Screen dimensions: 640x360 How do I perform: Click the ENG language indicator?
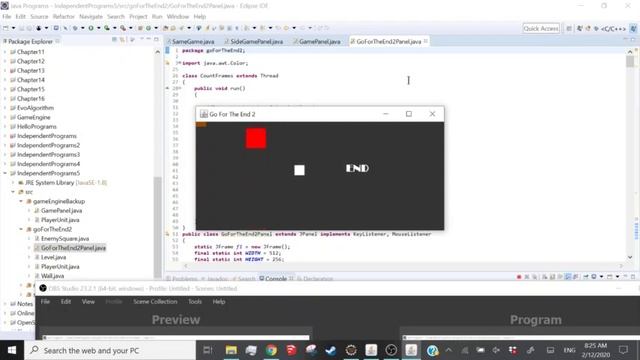(x=569, y=350)
